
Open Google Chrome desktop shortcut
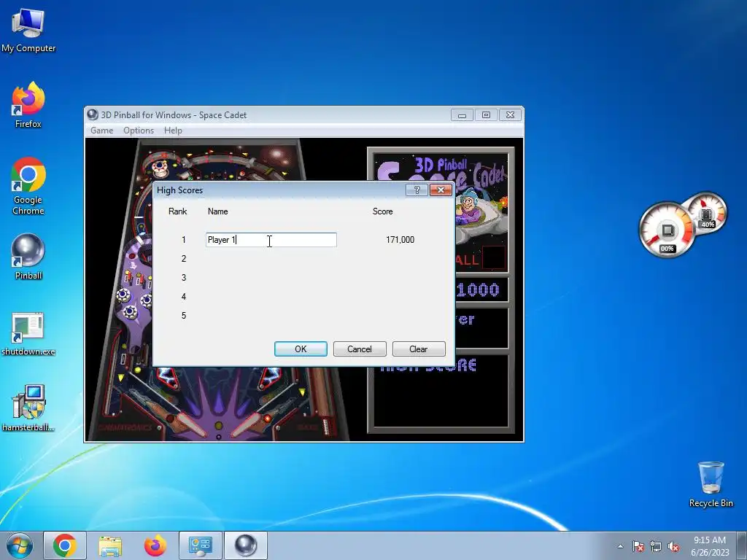click(x=28, y=186)
